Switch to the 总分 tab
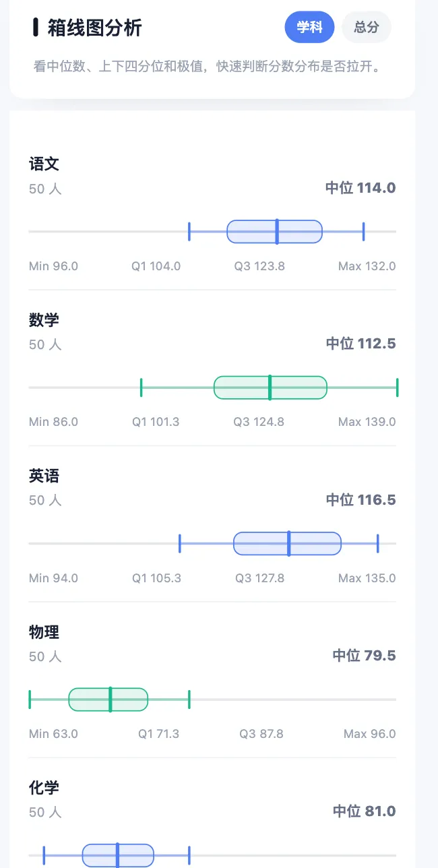The width and height of the screenshot is (438, 868). click(x=367, y=27)
